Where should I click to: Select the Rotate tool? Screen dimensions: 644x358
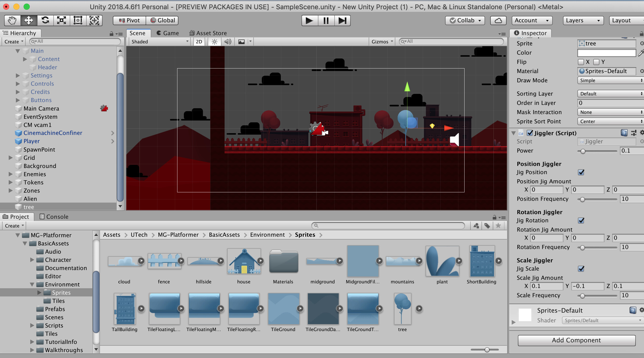pyautogui.click(x=45, y=20)
